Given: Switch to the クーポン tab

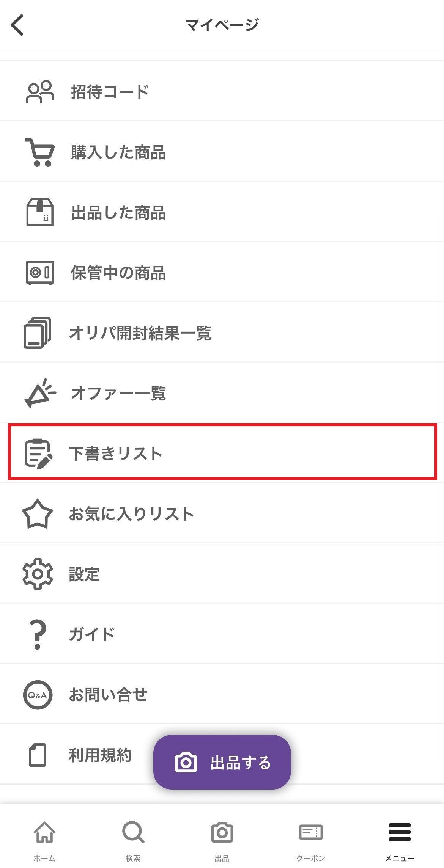Looking at the screenshot, I should (x=311, y=838).
